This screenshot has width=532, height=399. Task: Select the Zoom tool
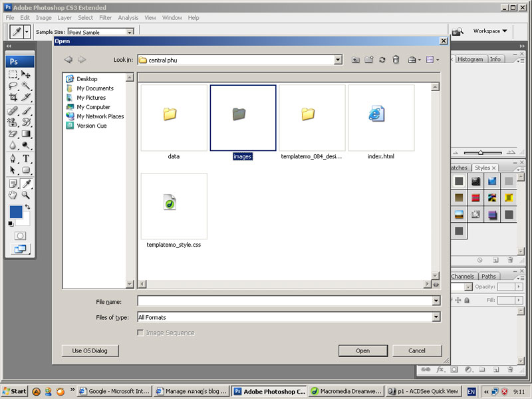[26, 195]
